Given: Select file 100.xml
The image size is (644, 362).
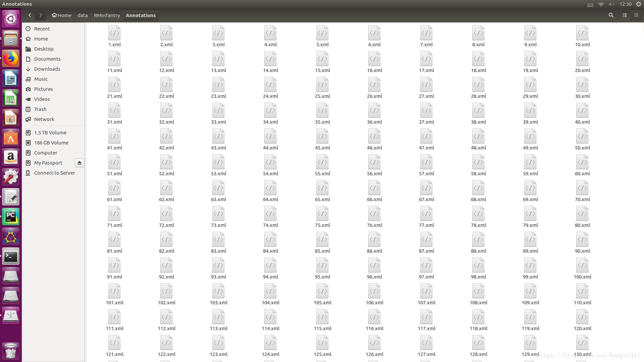Looking at the screenshot, I should click(x=582, y=268).
